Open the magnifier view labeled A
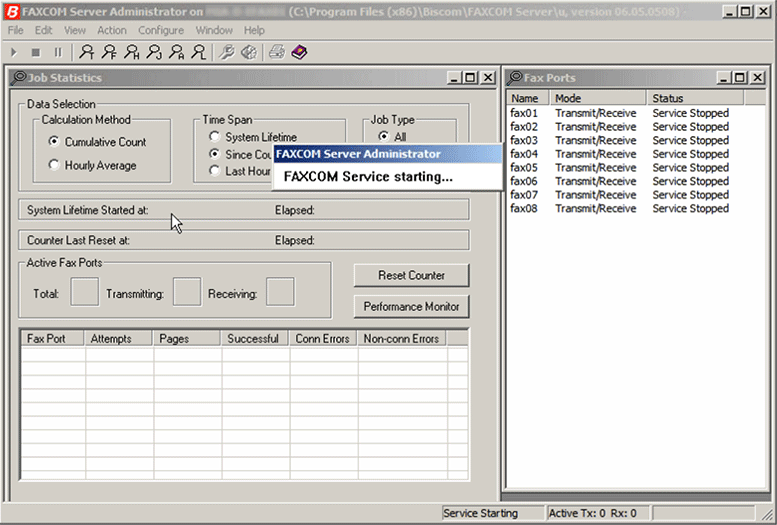 [x=177, y=52]
